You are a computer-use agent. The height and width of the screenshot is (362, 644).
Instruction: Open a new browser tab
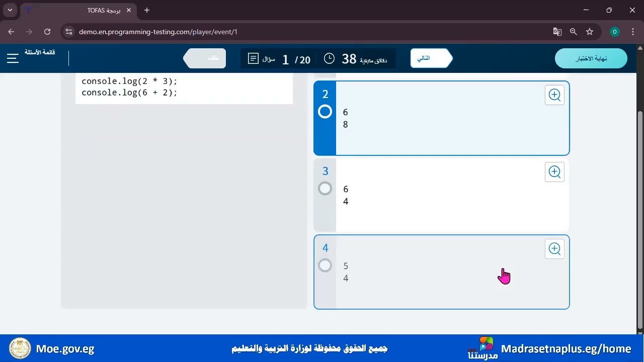coord(147,10)
